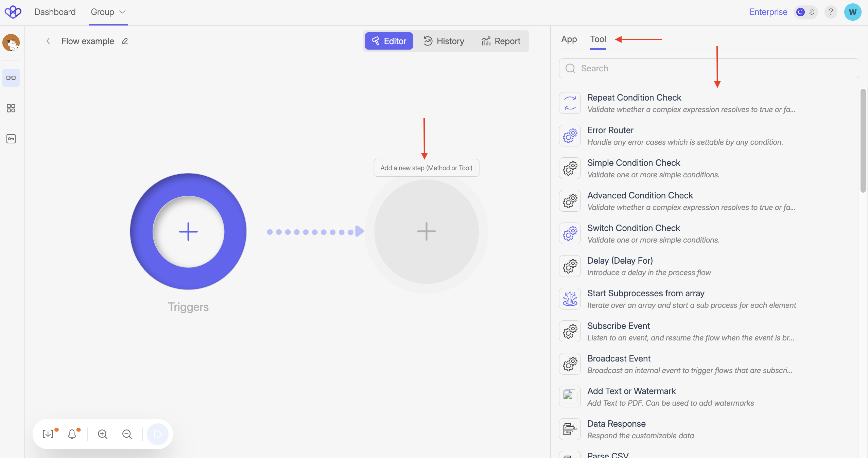Open the notifications bell icon
The width and height of the screenshot is (868, 458).
(x=72, y=434)
